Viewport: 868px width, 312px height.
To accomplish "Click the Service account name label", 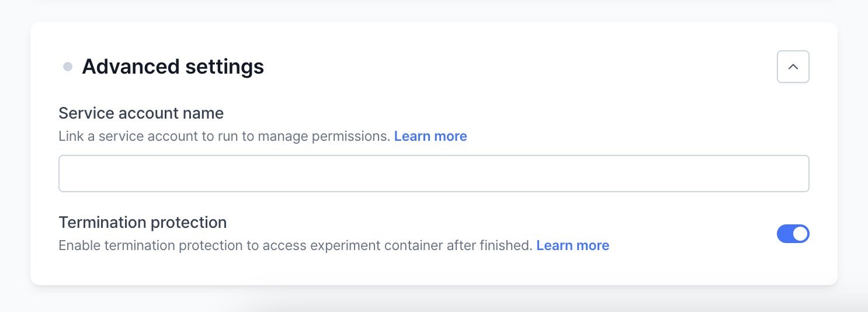I will click(x=141, y=113).
